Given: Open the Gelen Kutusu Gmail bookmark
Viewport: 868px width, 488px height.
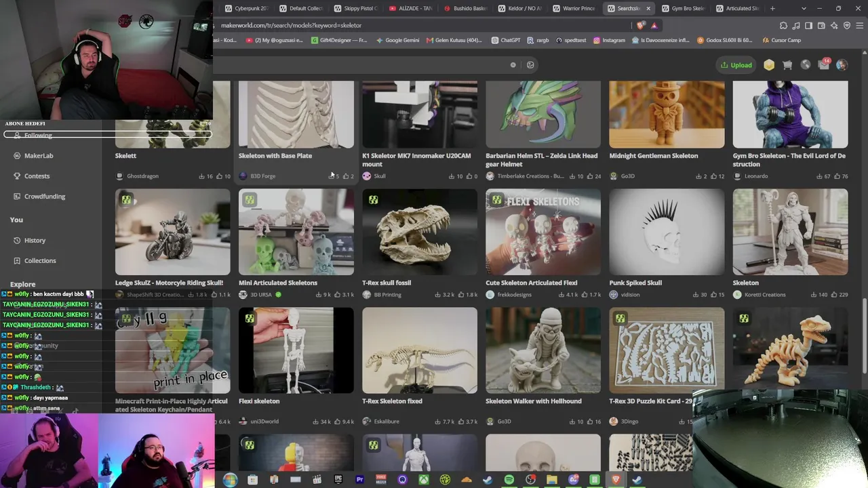Looking at the screenshot, I should point(454,41).
